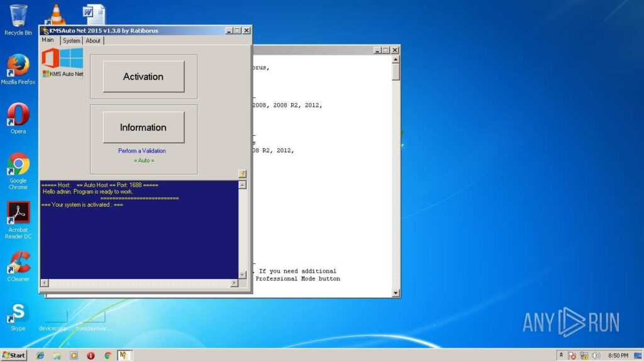644x362 pixels.
Task: Open the Start menu
Action: (x=14, y=356)
